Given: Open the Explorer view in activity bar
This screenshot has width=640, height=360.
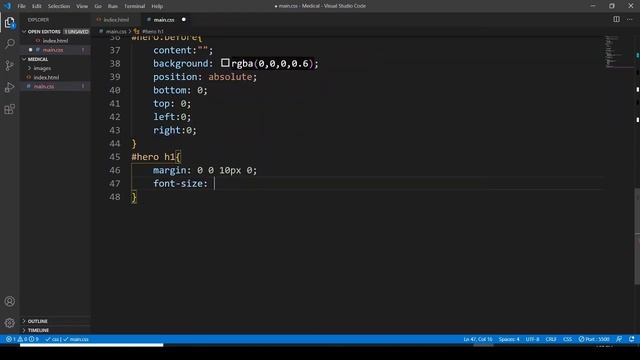Looking at the screenshot, I should point(9,22).
